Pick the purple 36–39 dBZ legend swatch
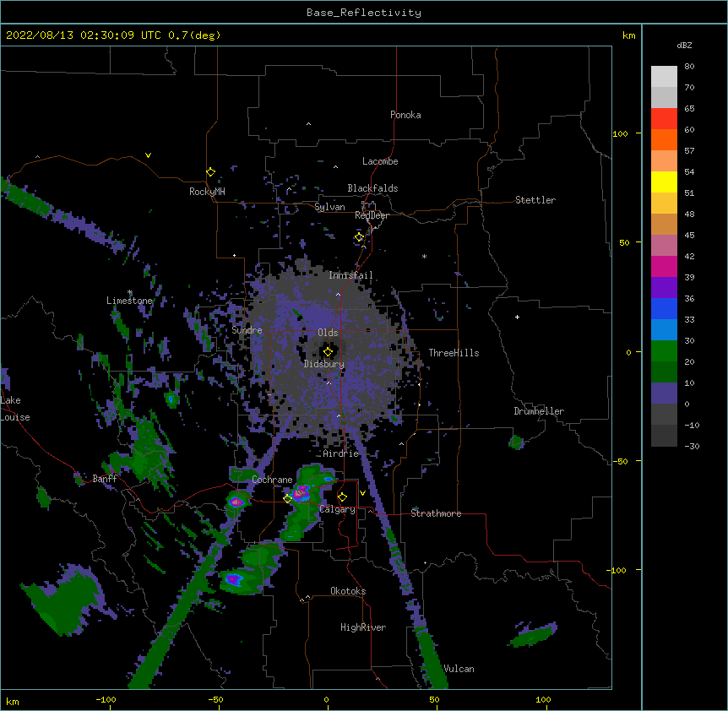Screen dimensions: 728x711 [x=664, y=287]
